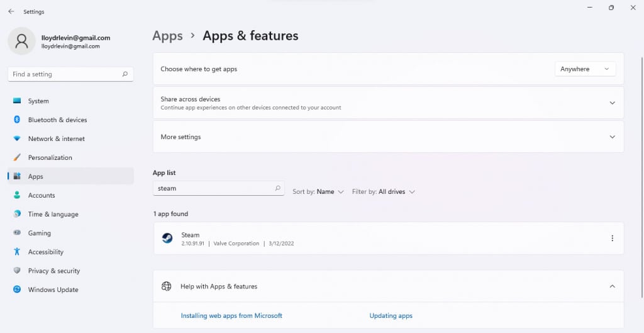
Task: Open the Steam three-dot options menu
Action: pyautogui.click(x=612, y=238)
